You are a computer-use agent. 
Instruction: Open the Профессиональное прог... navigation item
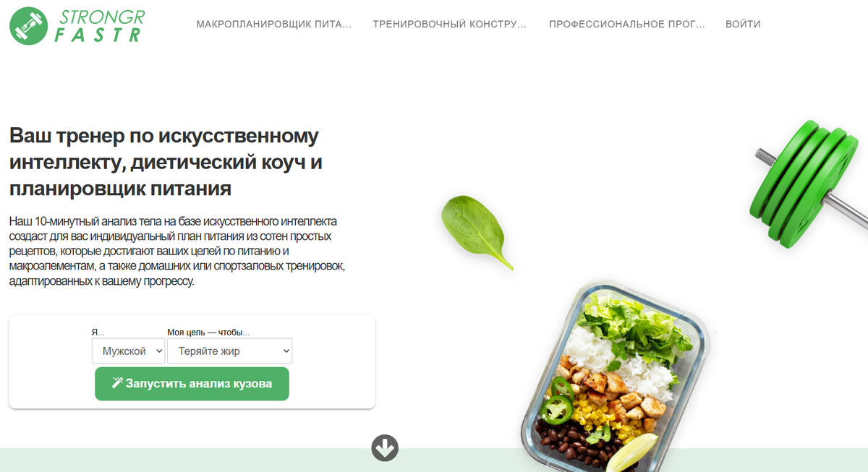627,24
